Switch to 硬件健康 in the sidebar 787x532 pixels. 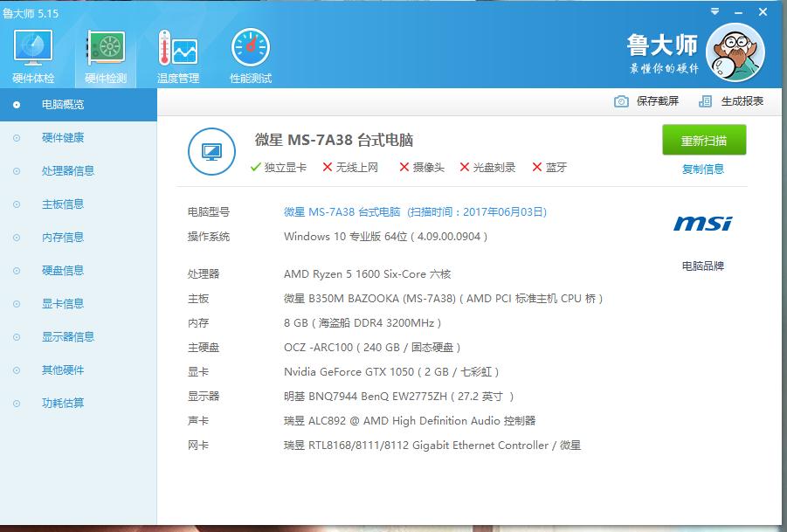(61, 137)
